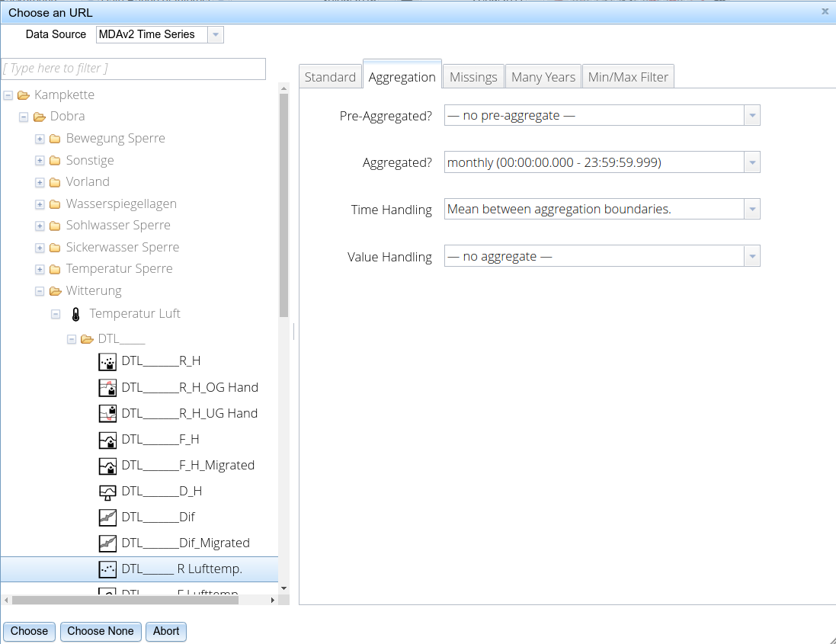Viewport: 836px width, 644px height.
Task: Click the display icon beside DTL______D_H
Action: 107,491
